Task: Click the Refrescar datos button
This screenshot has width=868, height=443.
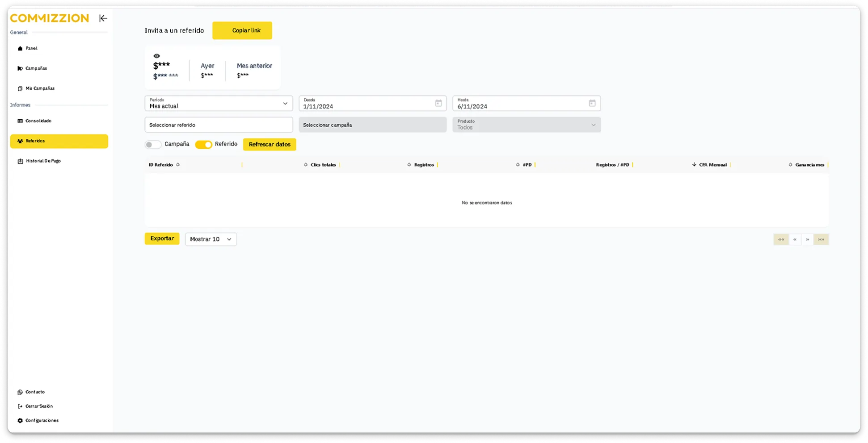Action: (x=270, y=145)
